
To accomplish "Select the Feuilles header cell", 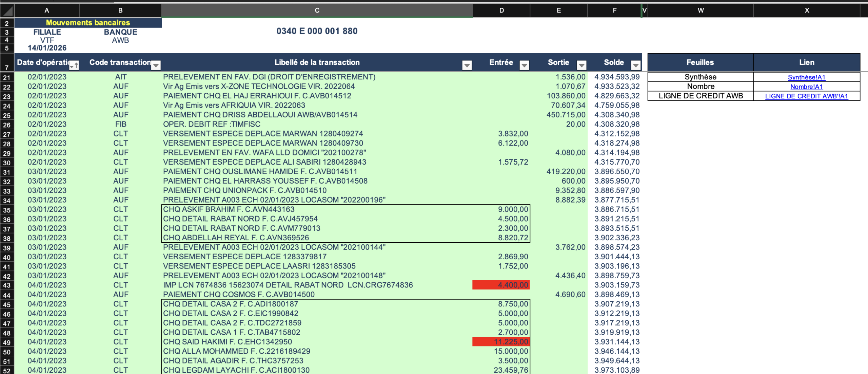I will pyautogui.click(x=700, y=62).
